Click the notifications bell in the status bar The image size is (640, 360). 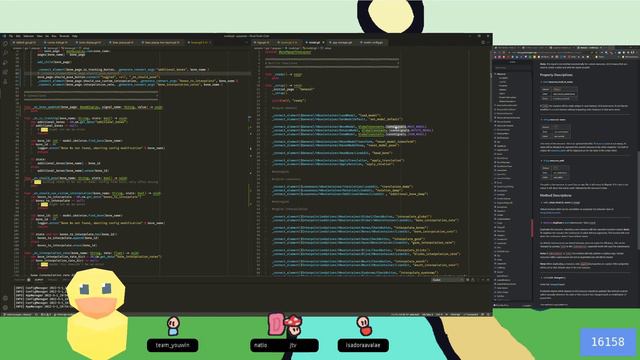pyautogui.click(x=488, y=315)
